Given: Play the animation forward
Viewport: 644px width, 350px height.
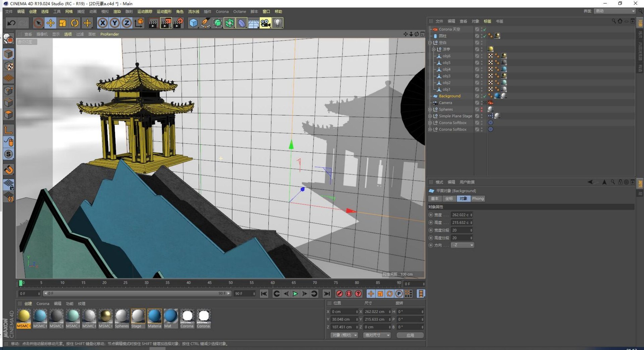Looking at the screenshot, I should 295,294.
